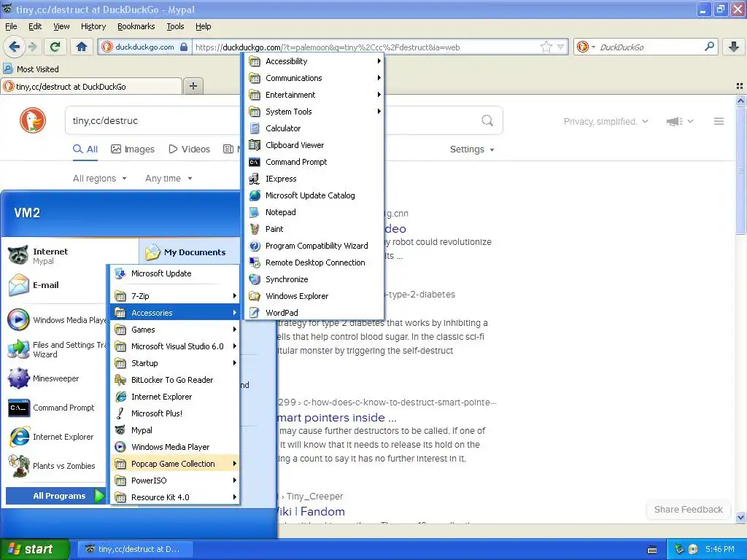Image resolution: width=747 pixels, height=560 pixels.
Task: Expand Accessibility submenu
Action: click(314, 61)
